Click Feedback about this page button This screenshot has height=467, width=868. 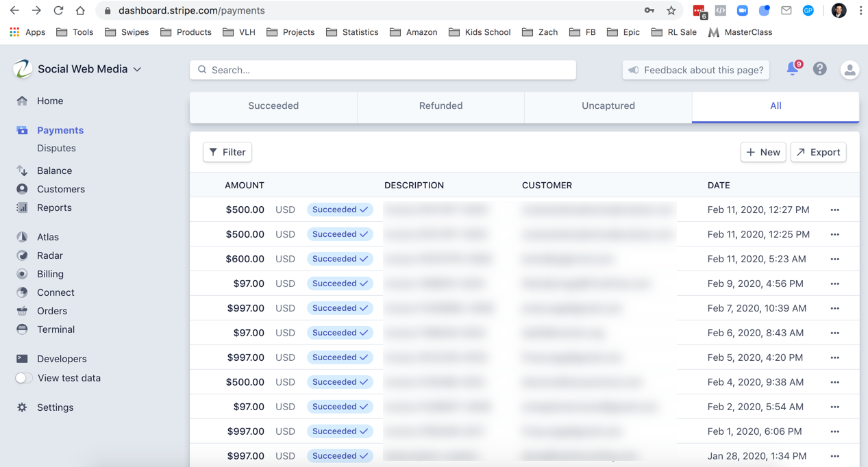(x=695, y=70)
